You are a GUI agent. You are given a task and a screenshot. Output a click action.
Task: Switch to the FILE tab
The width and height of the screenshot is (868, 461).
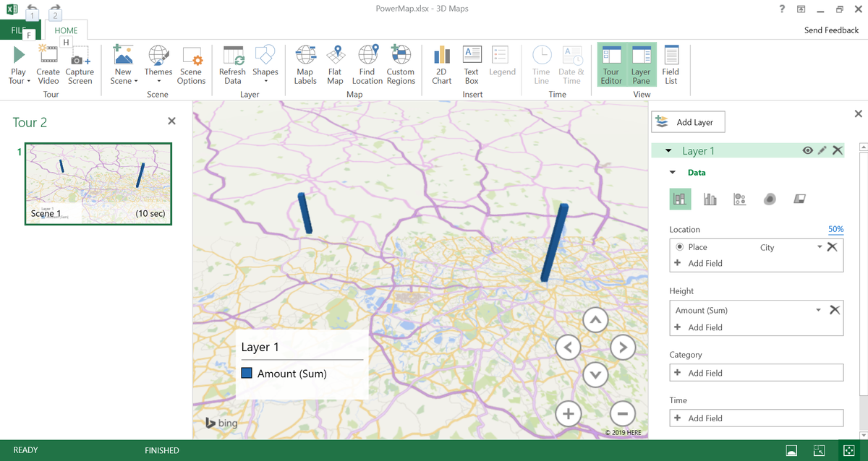(x=18, y=30)
